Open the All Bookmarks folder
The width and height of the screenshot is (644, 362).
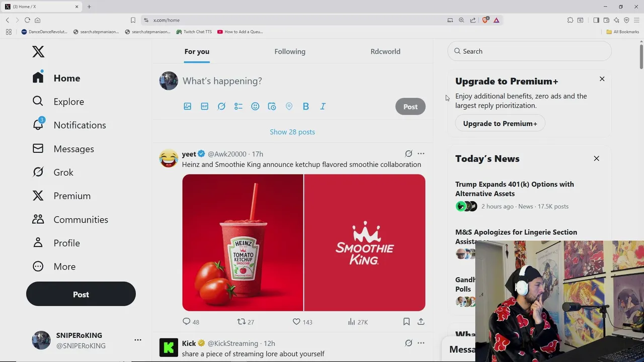pyautogui.click(x=623, y=32)
